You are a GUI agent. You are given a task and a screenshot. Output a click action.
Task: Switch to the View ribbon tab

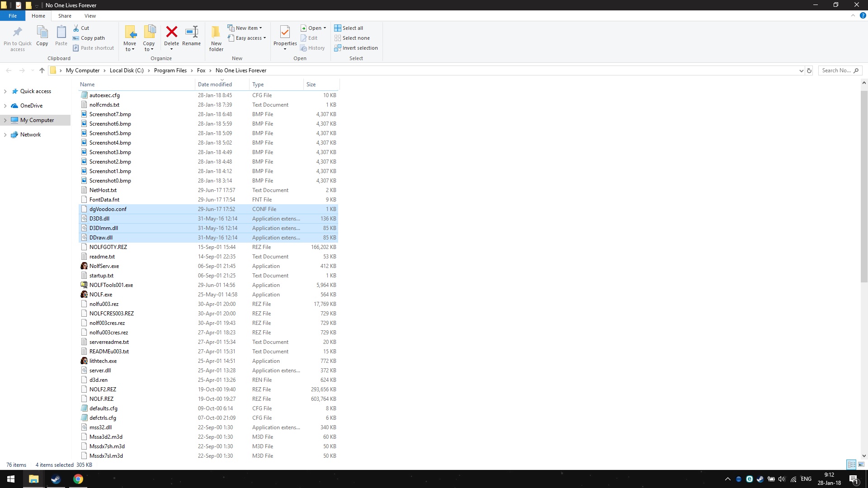pyautogui.click(x=90, y=16)
